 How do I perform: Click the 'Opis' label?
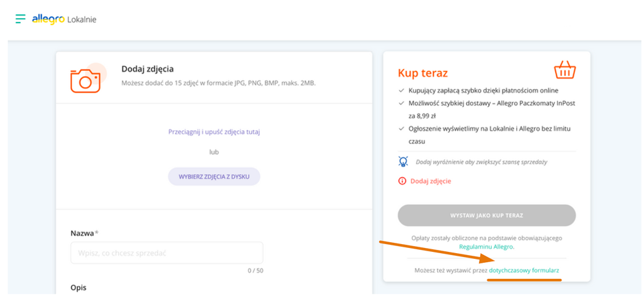coord(79,288)
